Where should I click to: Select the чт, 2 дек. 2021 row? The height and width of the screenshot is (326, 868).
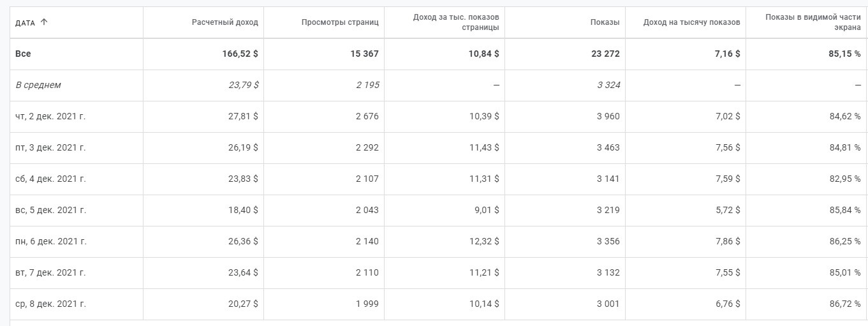tap(50, 116)
